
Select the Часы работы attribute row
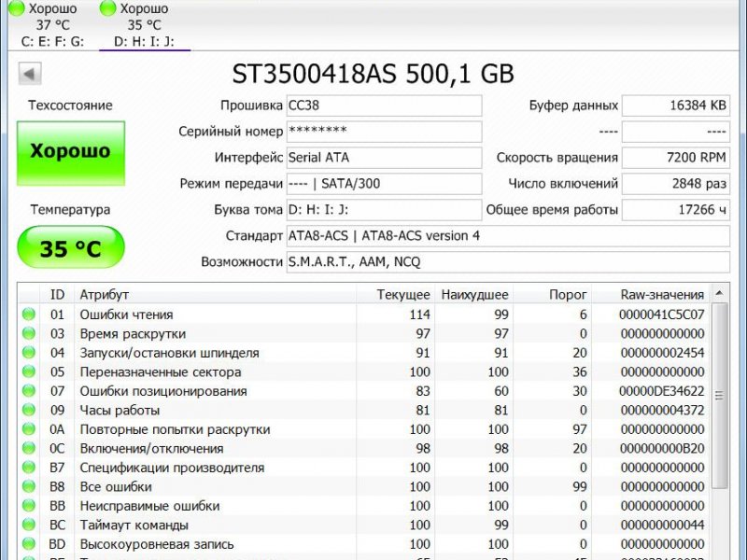[x=364, y=410]
